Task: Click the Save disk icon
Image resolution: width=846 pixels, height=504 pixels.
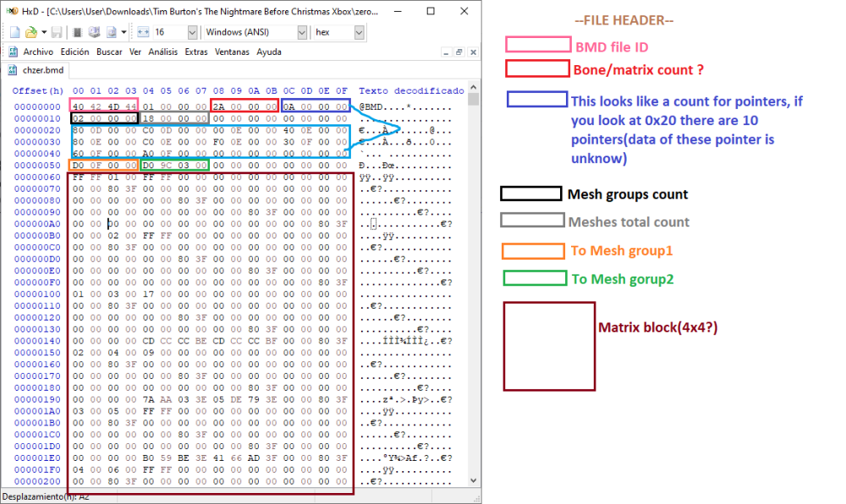Action: [56, 32]
